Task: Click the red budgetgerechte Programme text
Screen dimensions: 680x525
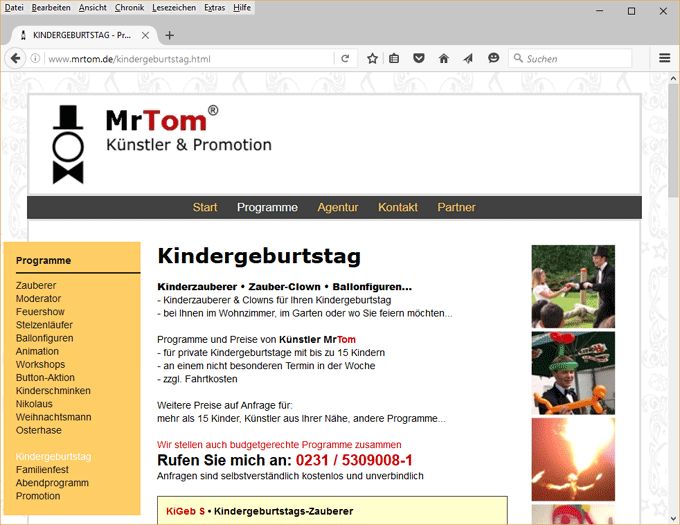Action: [279, 445]
